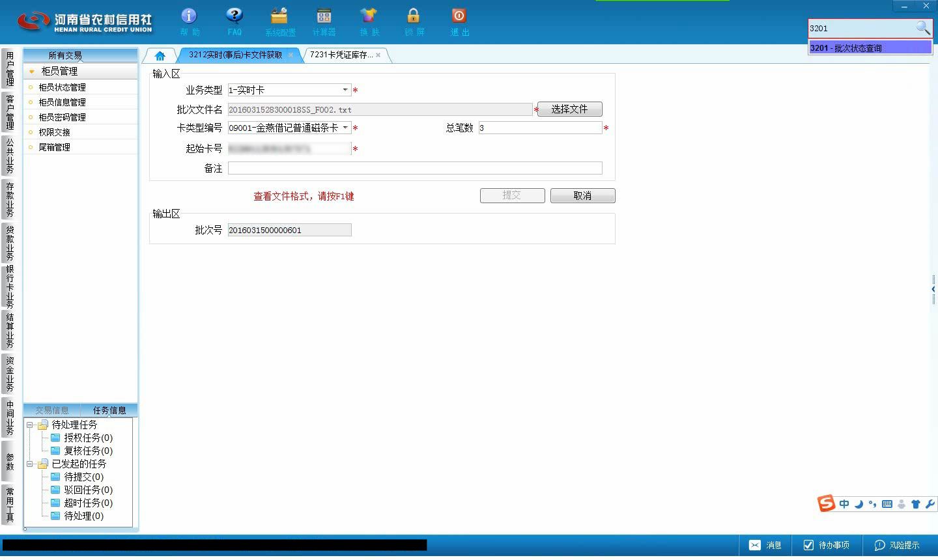Screen dimensions: 938x560
Task: Open 柜员密码管理 menu item
Action: click(62, 117)
